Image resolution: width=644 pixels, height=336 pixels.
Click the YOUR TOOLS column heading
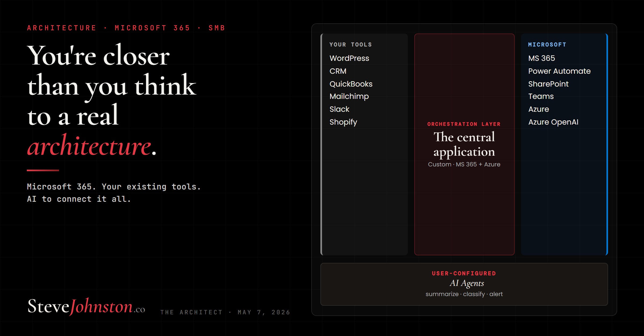click(351, 44)
